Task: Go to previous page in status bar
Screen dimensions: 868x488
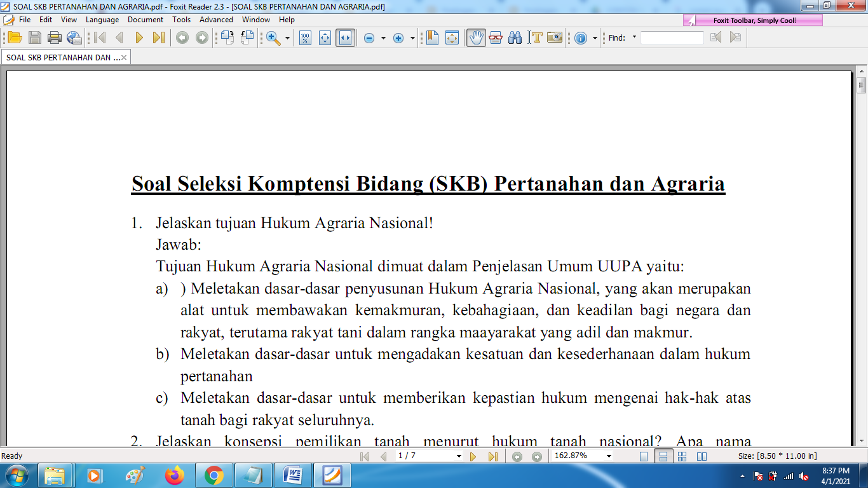Action: click(383, 456)
